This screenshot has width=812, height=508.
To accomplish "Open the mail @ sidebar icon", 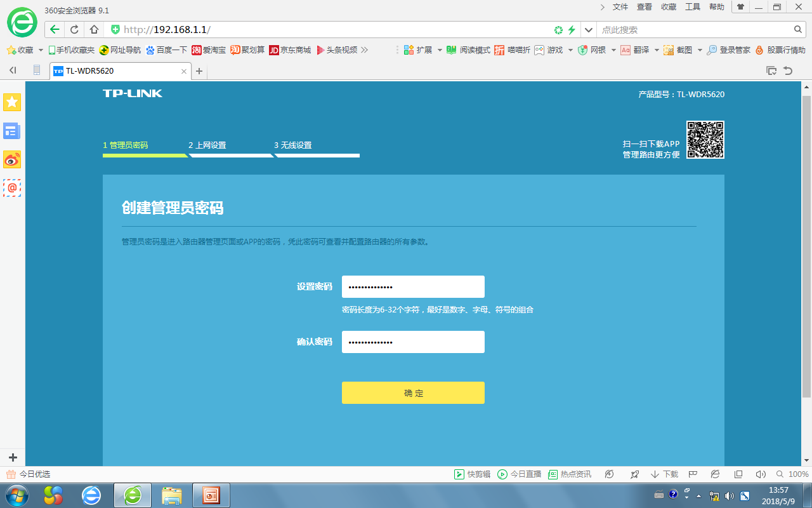I will point(12,188).
